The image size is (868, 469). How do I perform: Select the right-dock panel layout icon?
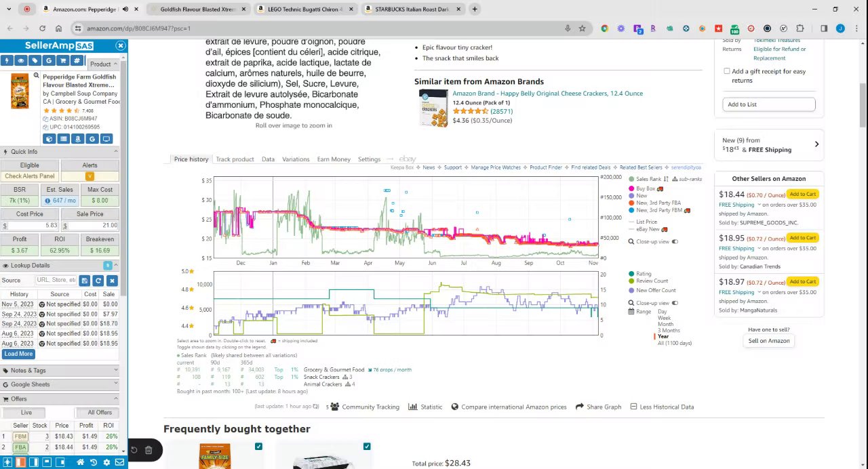pos(34,462)
